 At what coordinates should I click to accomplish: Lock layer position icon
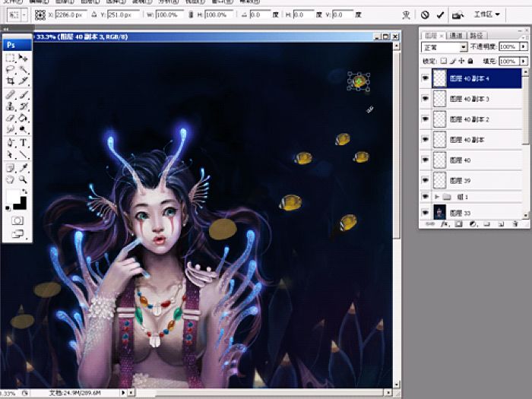point(461,61)
